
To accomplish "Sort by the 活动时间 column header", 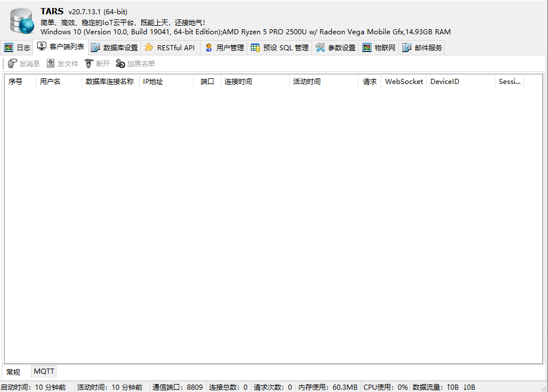I will pos(323,81).
